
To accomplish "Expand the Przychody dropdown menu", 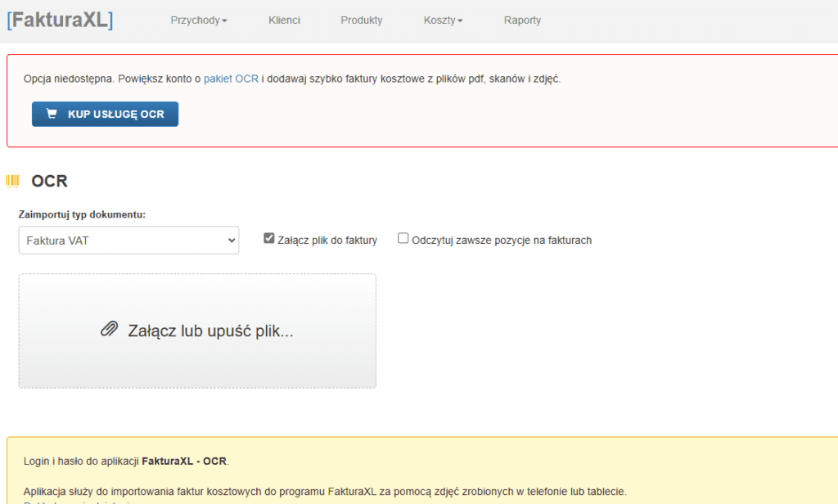I will (198, 20).
